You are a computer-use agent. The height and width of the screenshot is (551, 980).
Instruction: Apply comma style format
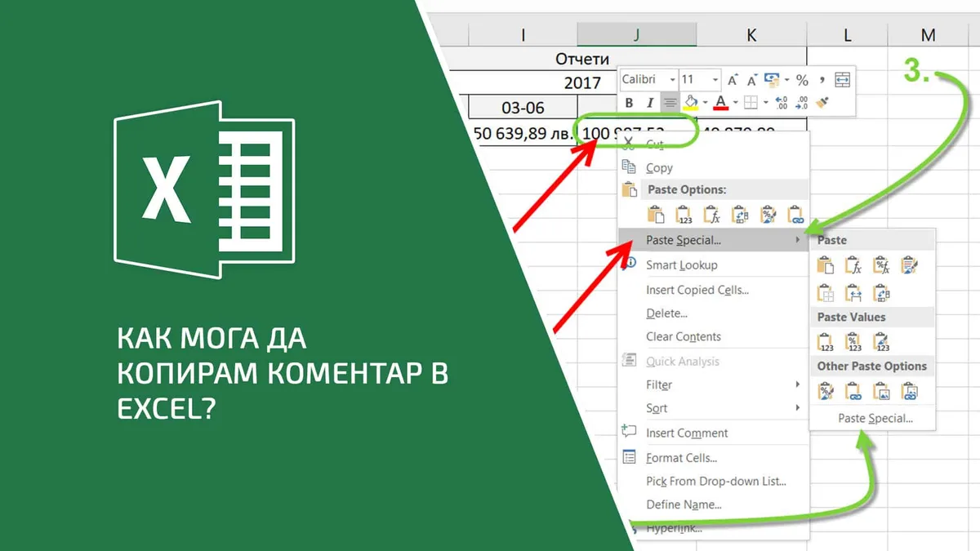point(822,79)
